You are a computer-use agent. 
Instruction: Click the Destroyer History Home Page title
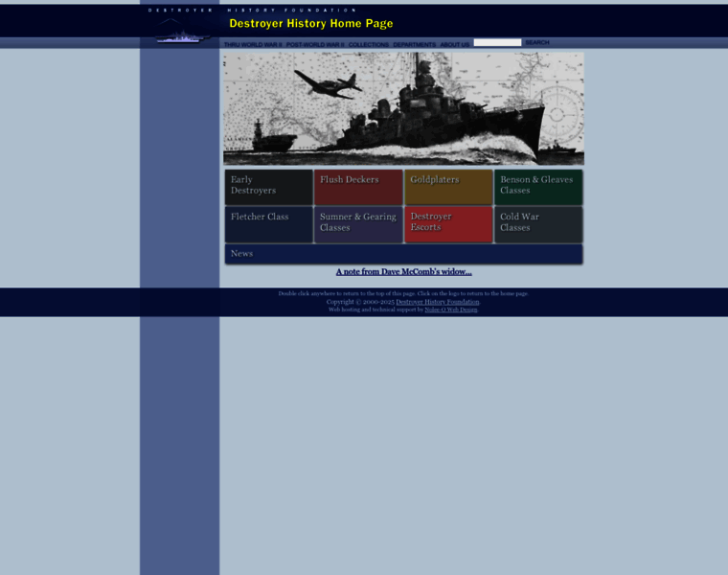311,23
